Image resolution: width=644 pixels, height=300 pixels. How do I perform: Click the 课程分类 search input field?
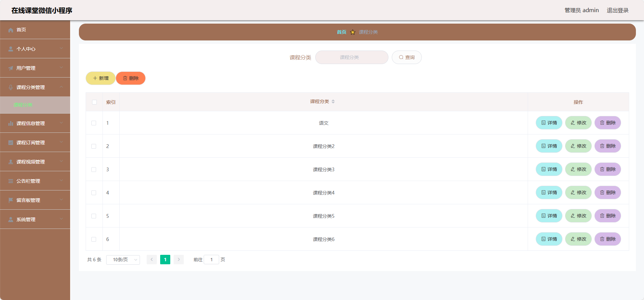(x=352, y=57)
